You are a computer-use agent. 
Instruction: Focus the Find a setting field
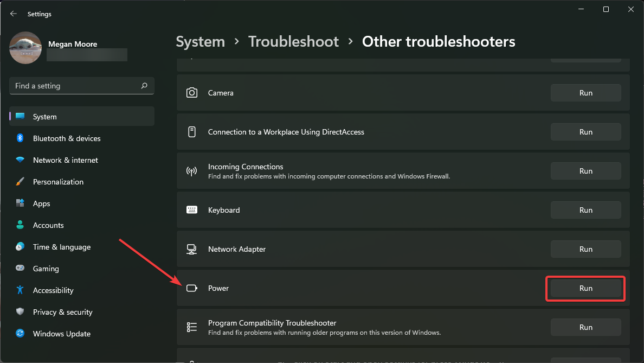76,86
